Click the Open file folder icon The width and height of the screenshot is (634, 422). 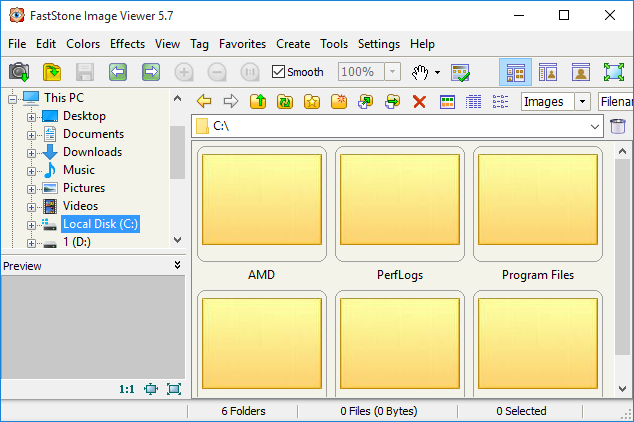(x=52, y=72)
